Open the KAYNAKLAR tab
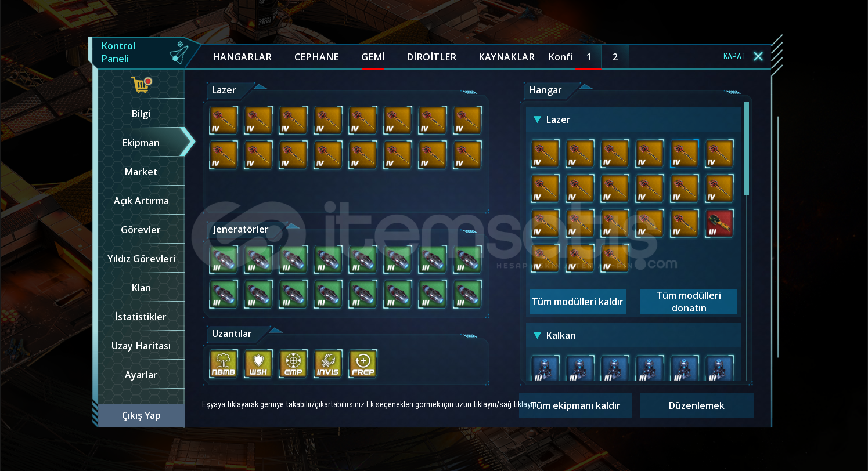This screenshot has height=471, width=868. click(x=507, y=57)
